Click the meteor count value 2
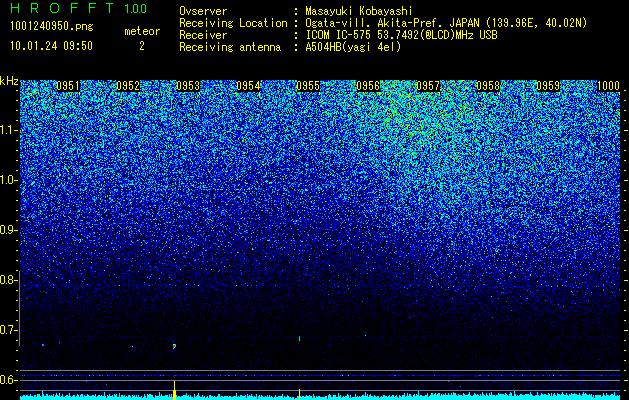The height and width of the screenshot is (400, 629). pos(142,46)
